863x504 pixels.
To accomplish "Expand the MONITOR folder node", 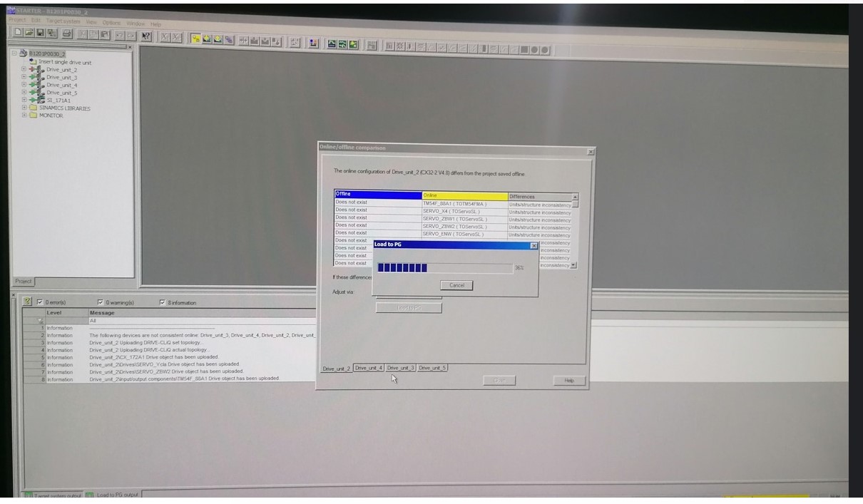I will pyautogui.click(x=24, y=115).
